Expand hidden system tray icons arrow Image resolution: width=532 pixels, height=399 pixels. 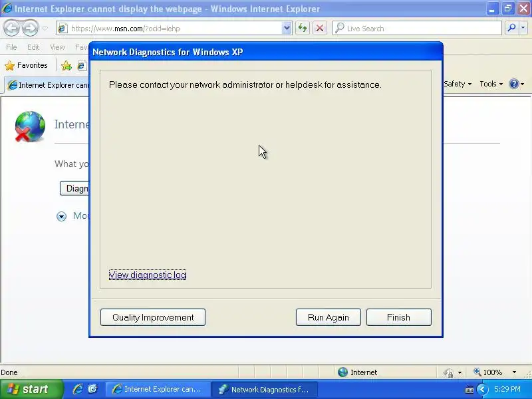coord(482,390)
